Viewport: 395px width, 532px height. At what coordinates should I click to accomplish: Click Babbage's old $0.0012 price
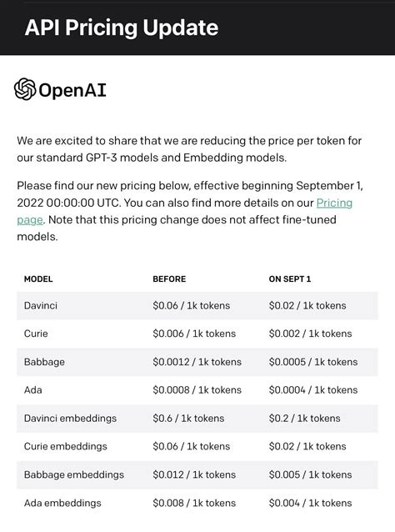pos(197,362)
